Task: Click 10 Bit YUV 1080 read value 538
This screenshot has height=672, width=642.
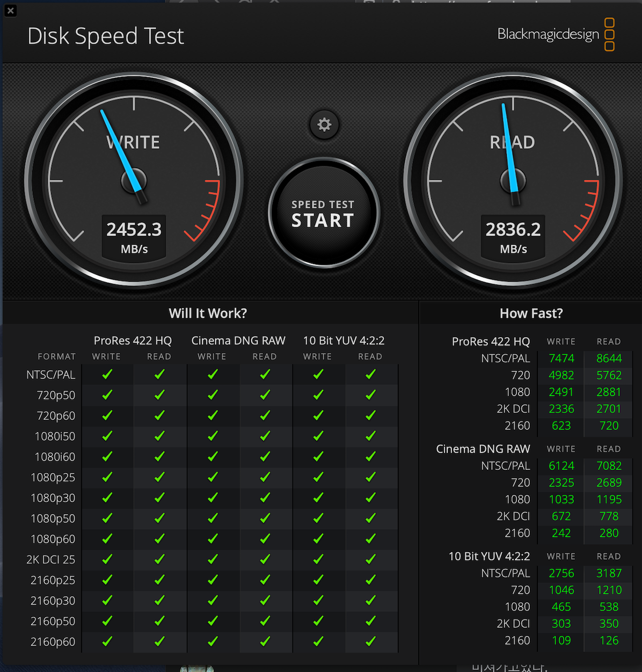Action: point(609,607)
